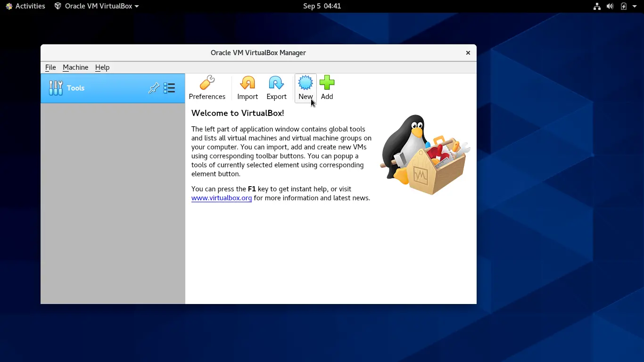The image size is (644, 362).
Task: Open the system status menu dropdown arrow
Action: 634,6
